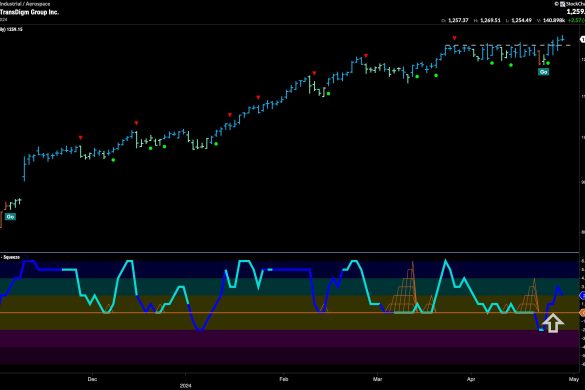The height and width of the screenshot is (390, 585).
Task: Click the first red triangle marker before December
Action: [81, 138]
